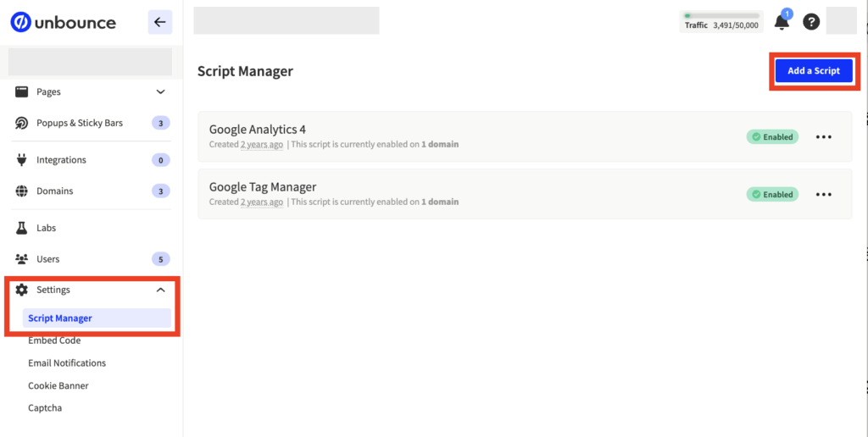Click Enabled status on Google Tag Manager
Image resolution: width=868 pixels, height=437 pixels.
(772, 194)
